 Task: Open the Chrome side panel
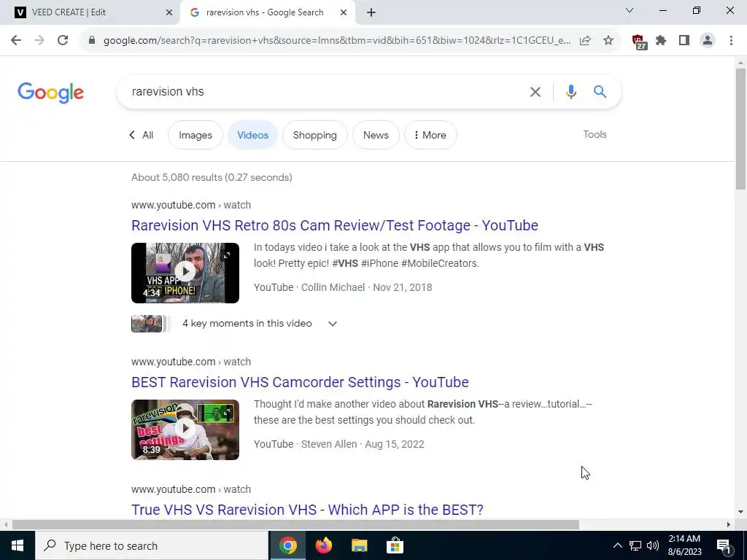pyautogui.click(x=684, y=41)
